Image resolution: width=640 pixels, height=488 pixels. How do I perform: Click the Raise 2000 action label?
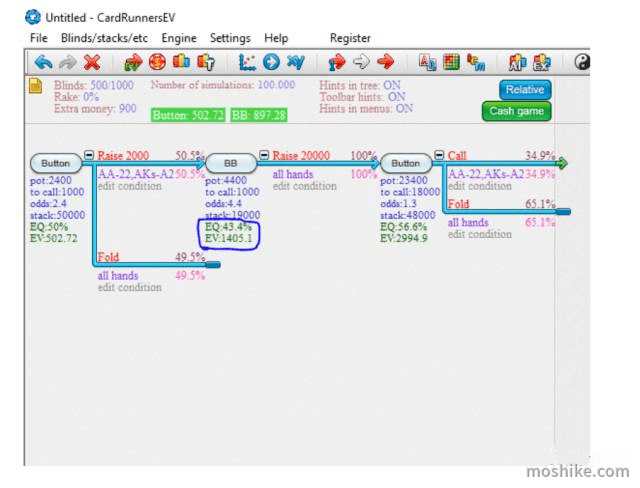123,155
